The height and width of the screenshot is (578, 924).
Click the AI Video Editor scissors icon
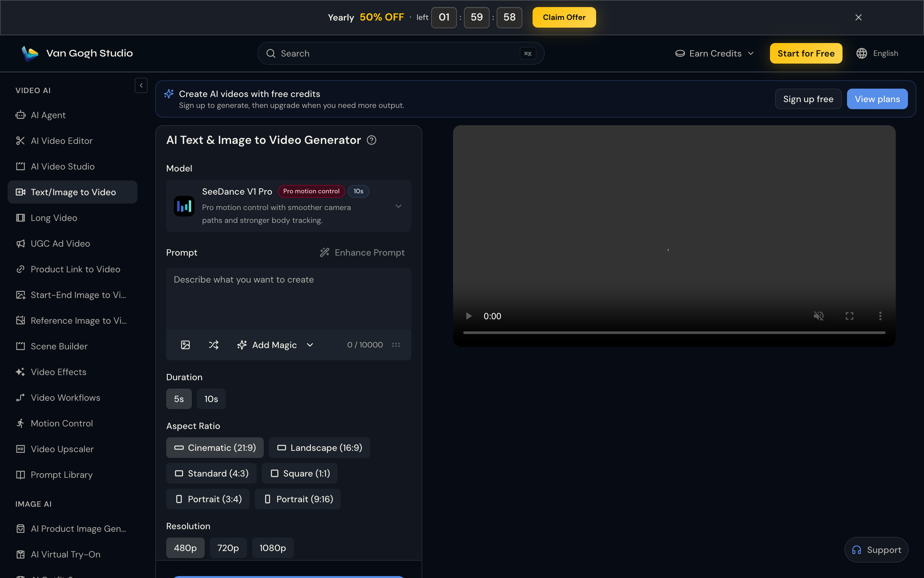pyautogui.click(x=20, y=141)
